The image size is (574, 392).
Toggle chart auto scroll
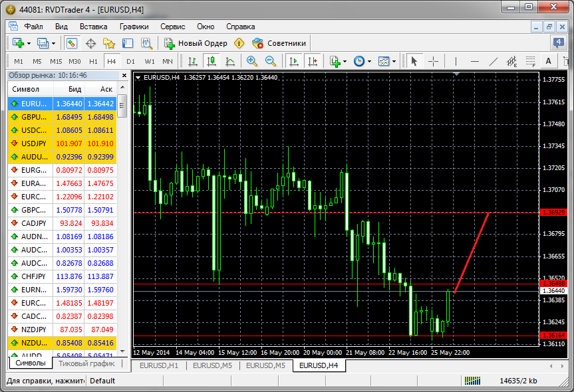[293, 61]
